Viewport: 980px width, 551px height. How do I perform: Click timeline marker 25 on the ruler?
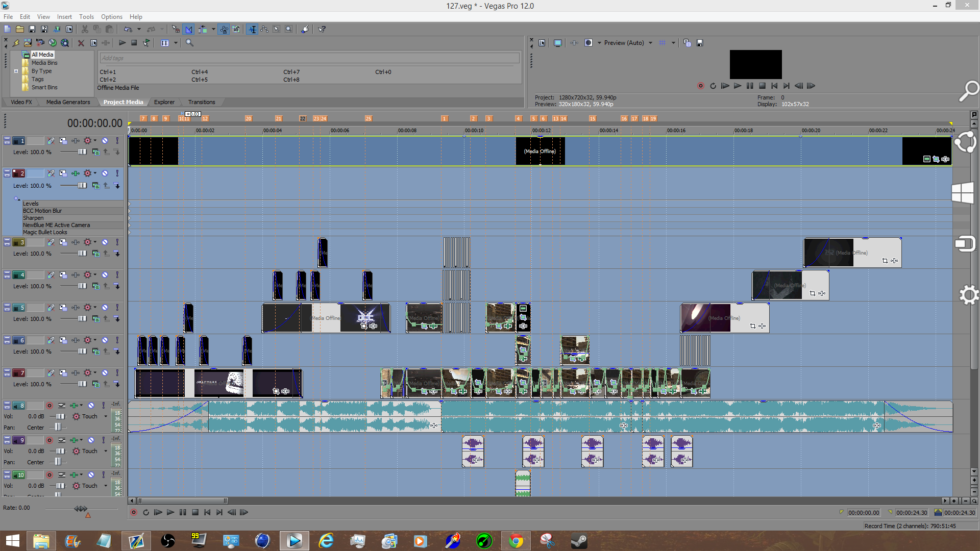[x=368, y=118]
